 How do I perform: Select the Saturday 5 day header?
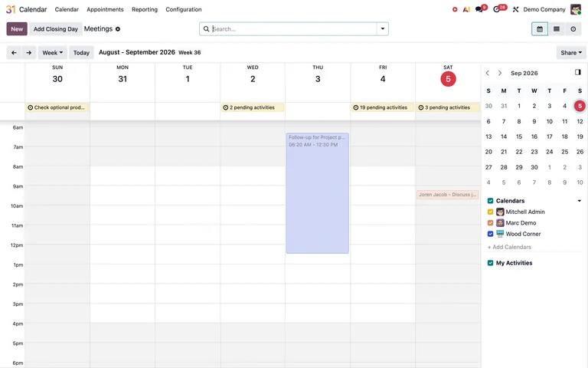(448, 79)
